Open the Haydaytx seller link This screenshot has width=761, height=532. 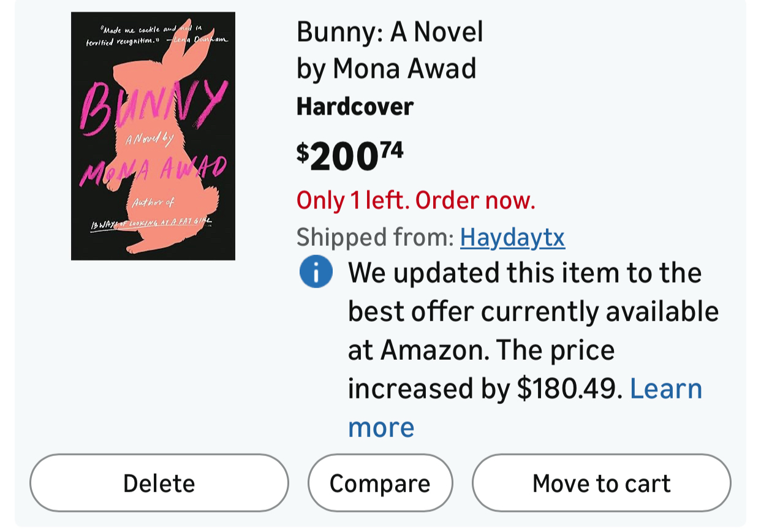click(512, 237)
